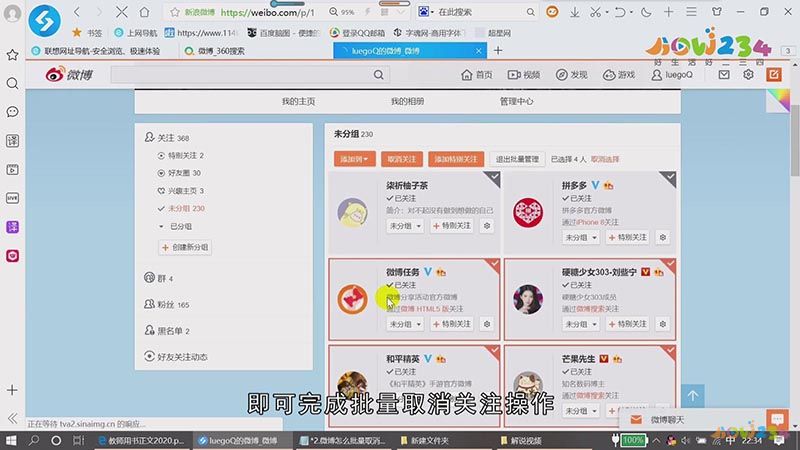This screenshot has height=450, width=800.
Task: Click the search magnifier in Weibo search box
Action: pyautogui.click(x=378, y=75)
